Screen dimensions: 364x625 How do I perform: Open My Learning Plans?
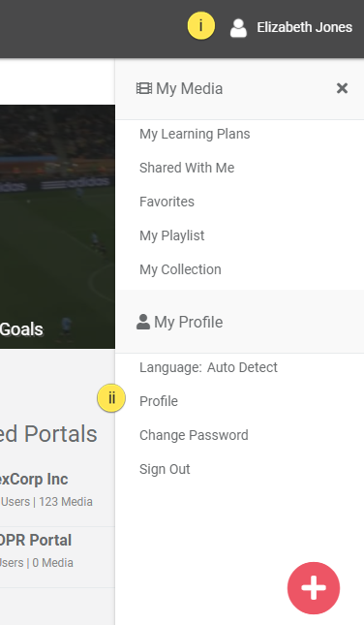point(195,134)
